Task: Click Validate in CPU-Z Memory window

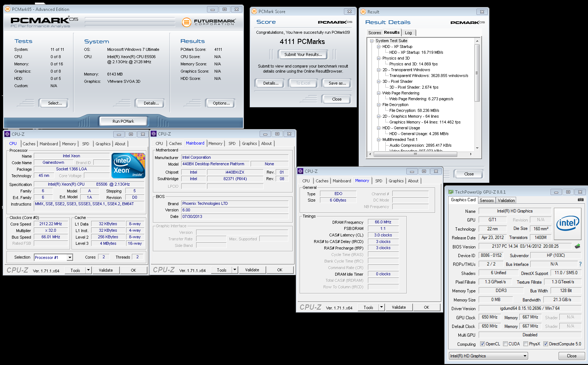Action: pyautogui.click(x=399, y=307)
